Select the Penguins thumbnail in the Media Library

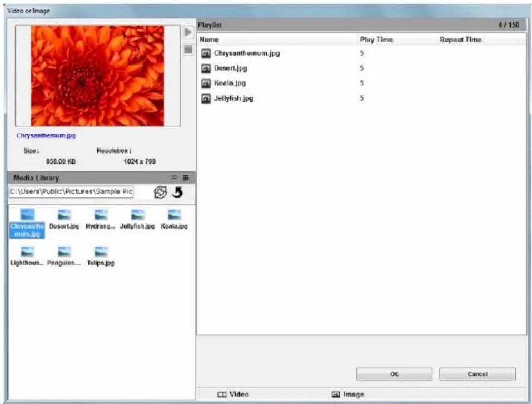(x=64, y=257)
